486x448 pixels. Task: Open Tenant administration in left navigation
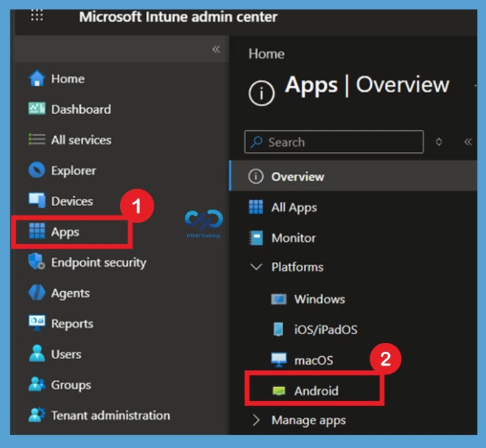click(111, 415)
